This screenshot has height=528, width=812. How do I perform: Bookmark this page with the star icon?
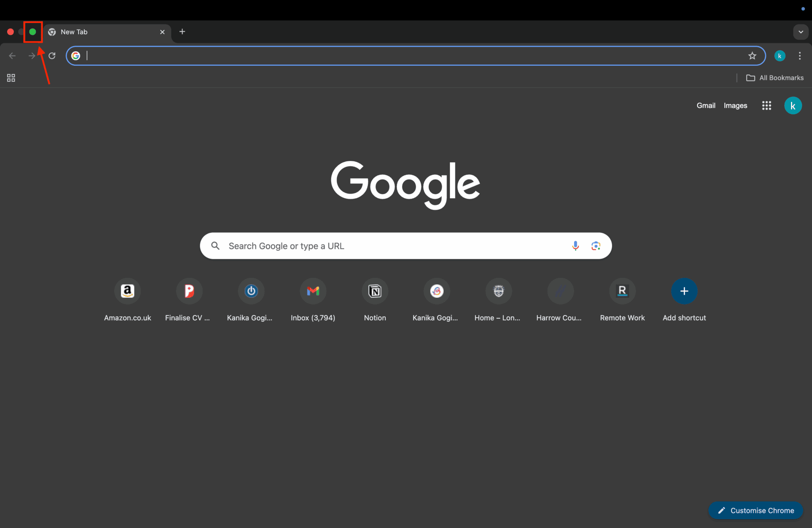pyautogui.click(x=752, y=55)
